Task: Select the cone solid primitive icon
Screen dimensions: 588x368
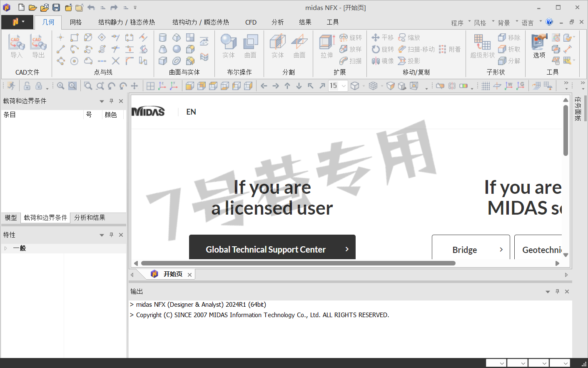Action: [x=163, y=49]
